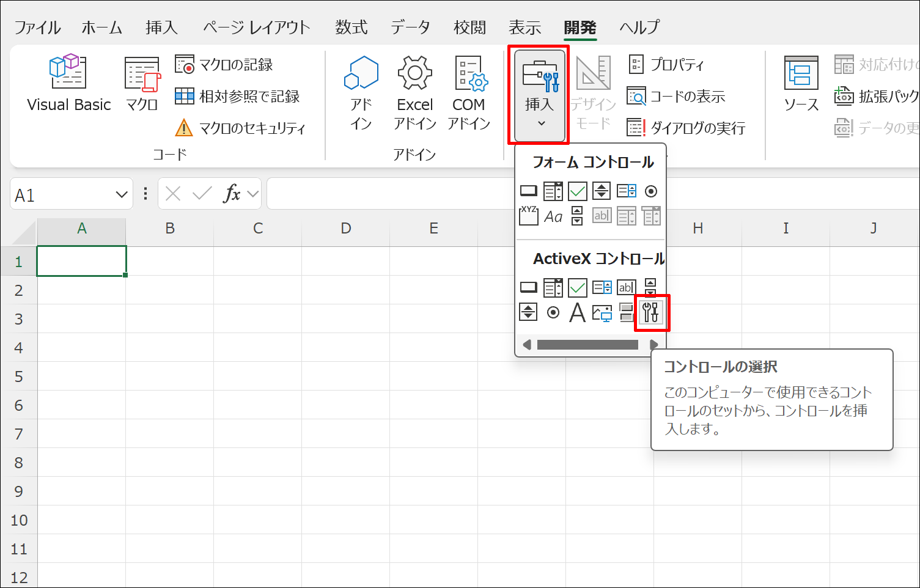The width and height of the screenshot is (920, 588).
Task: Select the ActiveX image control
Action: [x=602, y=312]
